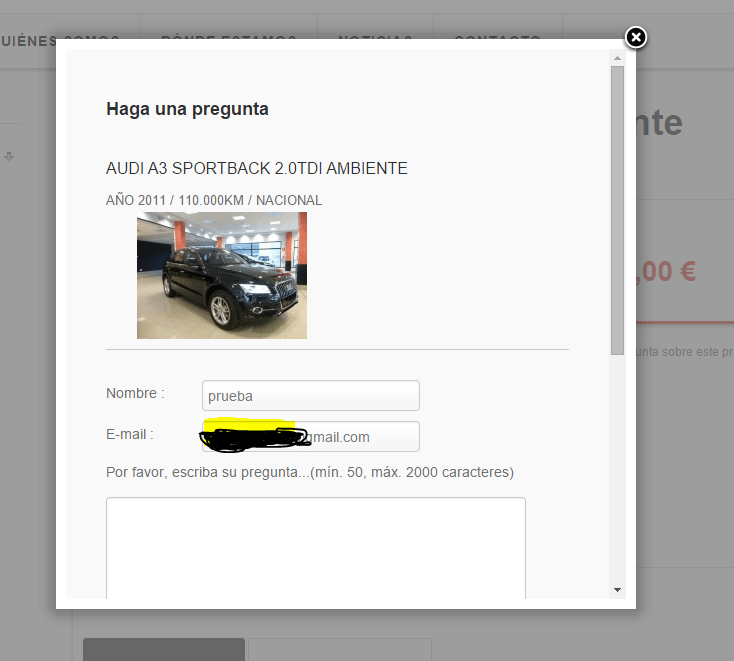
Task: Click the 'Haga una pregunta' heading
Action: tap(187, 109)
